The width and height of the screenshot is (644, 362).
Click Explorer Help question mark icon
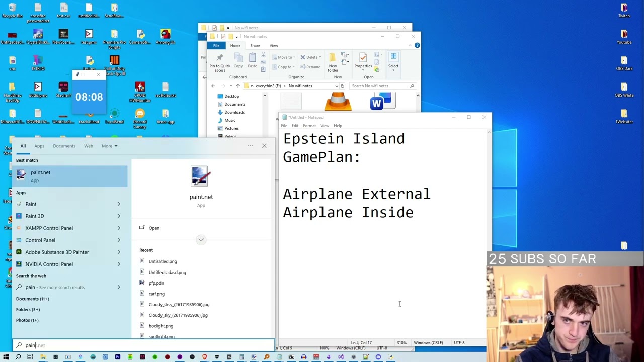point(417,45)
